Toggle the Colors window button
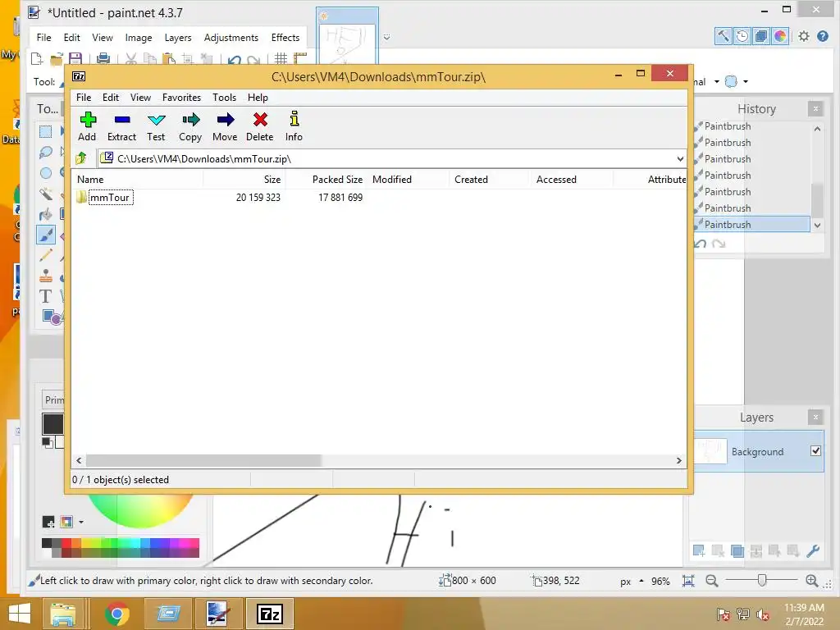The width and height of the screenshot is (840, 630). (780, 36)
